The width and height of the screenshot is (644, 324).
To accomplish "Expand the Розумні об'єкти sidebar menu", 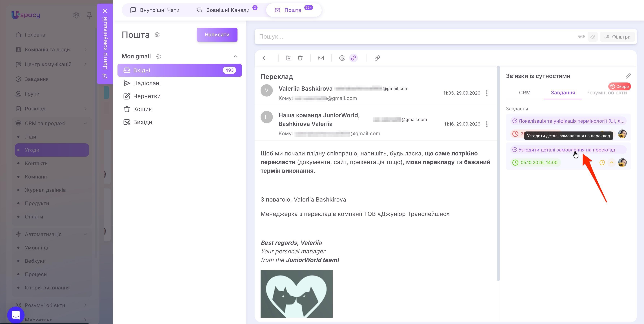I will tap(85, 305).
